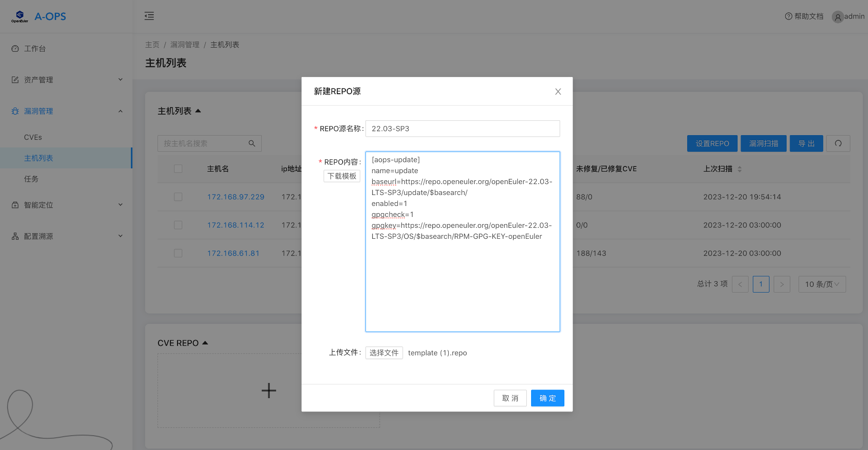Close the 新建REPO源 dialog with X
The width and height of the screenshot is (868, 450).
click(x=558, y=91)
